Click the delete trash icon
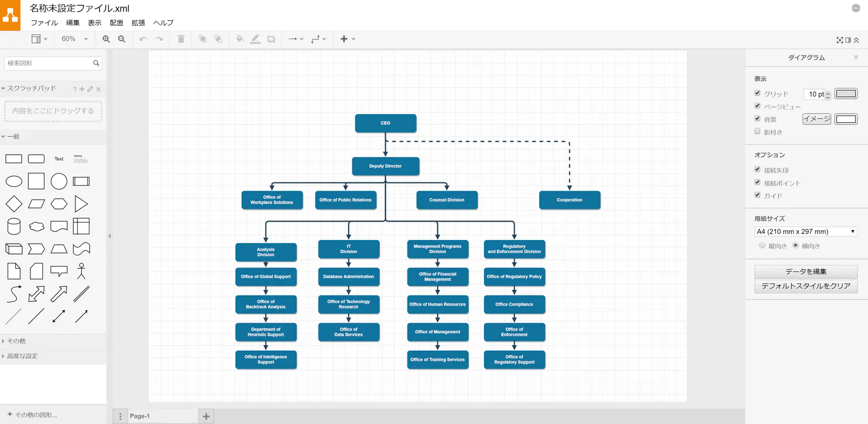This screenshot has width=868, height=424. coord(181,39)
